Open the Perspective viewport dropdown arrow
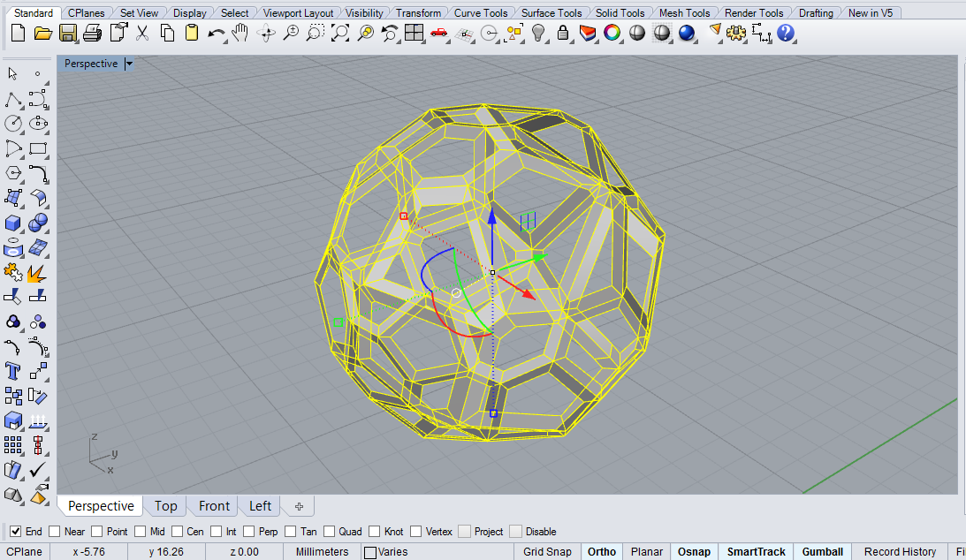The height and width of the screenshot is (560, 966). (129, 64)
